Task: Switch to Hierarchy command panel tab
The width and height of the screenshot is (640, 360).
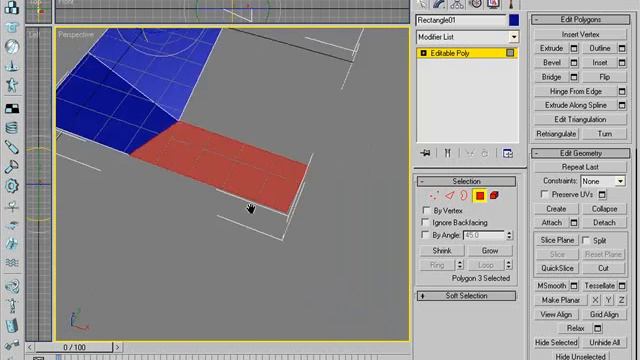Action: tap(457, 4)
